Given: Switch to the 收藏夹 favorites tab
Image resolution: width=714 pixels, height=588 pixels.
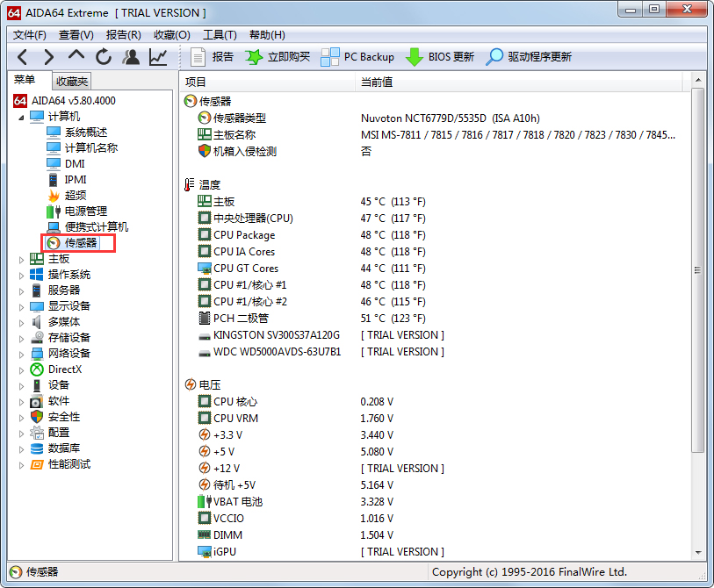Looking at the screenshot, I should pos(71,81).
